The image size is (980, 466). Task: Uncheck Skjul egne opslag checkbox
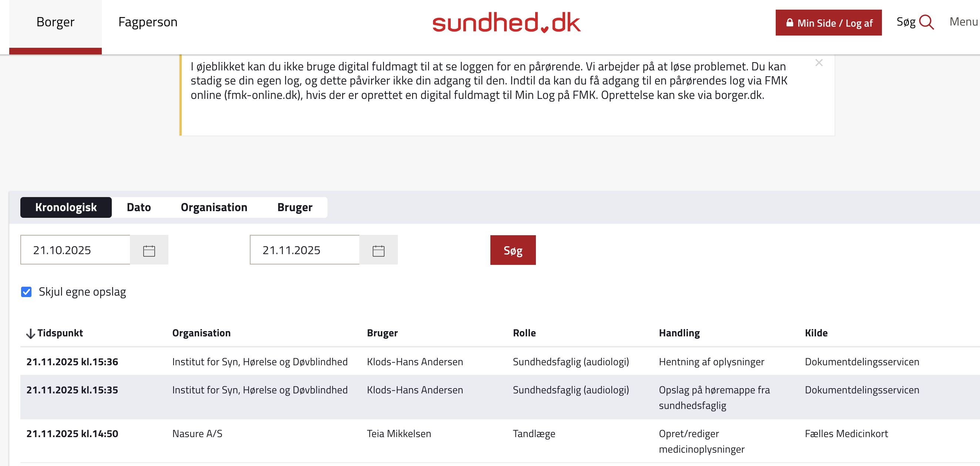pyautogui.click(x=26, y=292)
